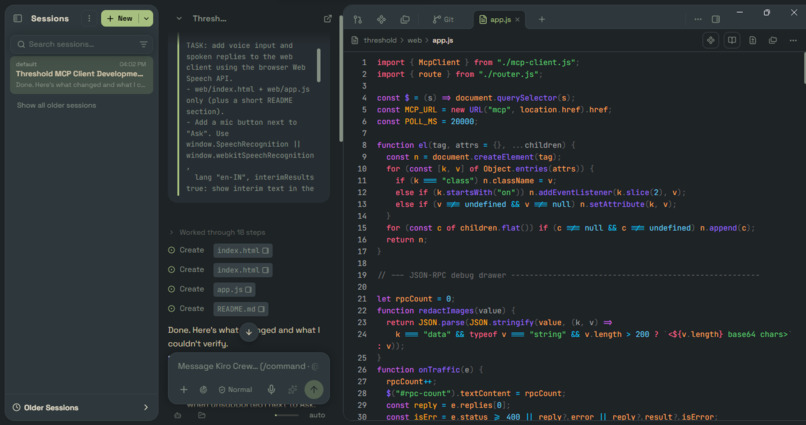Select threshold in breadcrumb
Viewport: 806px width, 425px height.
point(380,40)
